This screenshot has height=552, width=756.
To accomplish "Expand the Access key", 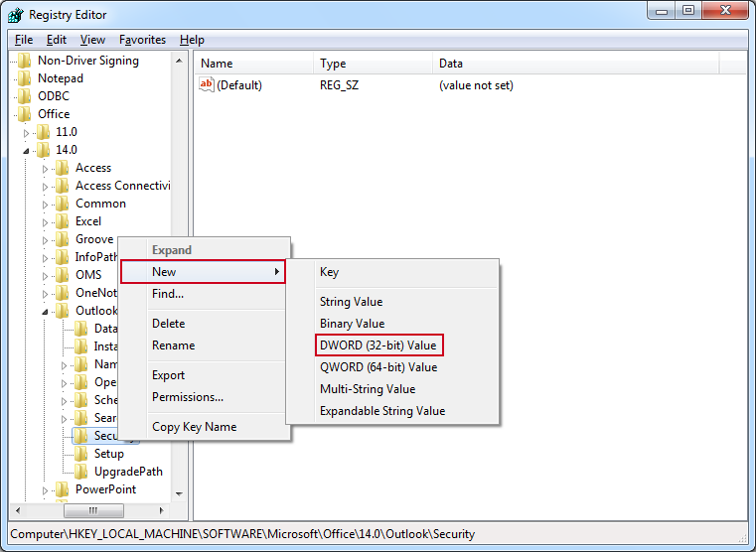I will (x=45, y=169).
